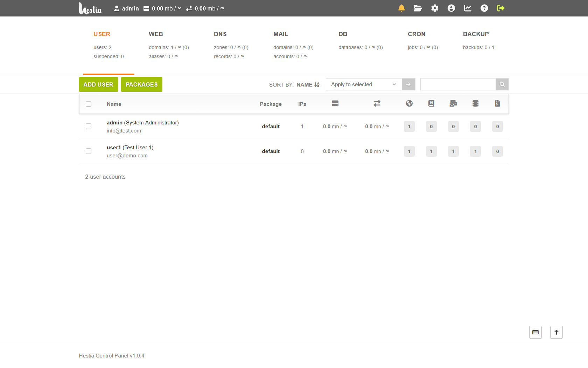Screen dimensions: 588x368
Task: Open server settings gear icon
Action: click(x=435, y=8)
